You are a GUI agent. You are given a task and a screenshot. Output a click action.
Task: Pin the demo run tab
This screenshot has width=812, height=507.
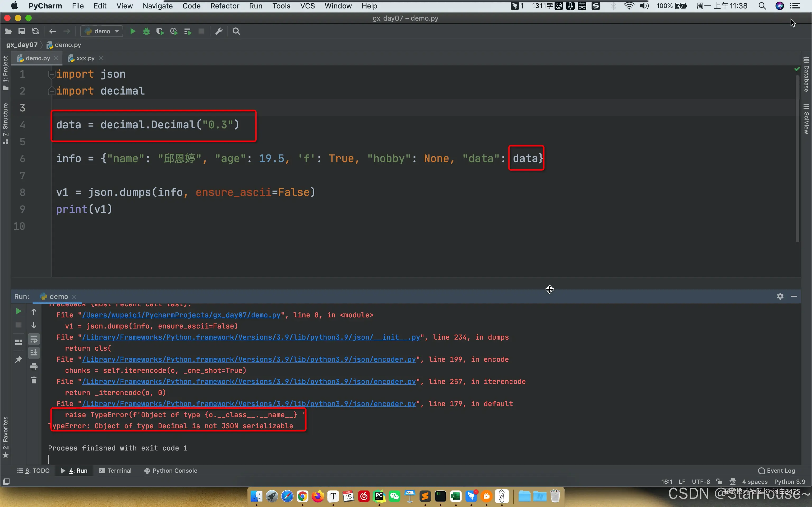(19, 359)
